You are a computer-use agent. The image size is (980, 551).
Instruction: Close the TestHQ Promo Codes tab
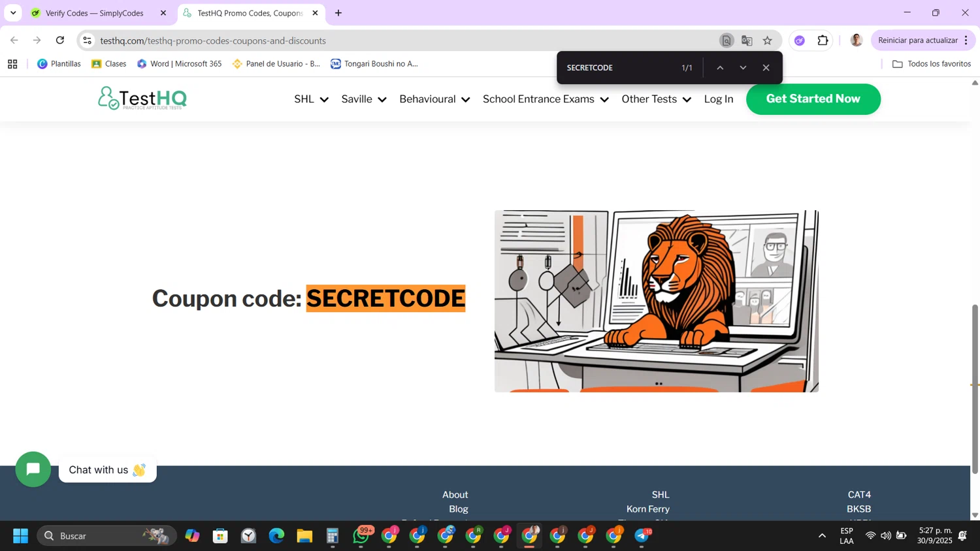315,13
